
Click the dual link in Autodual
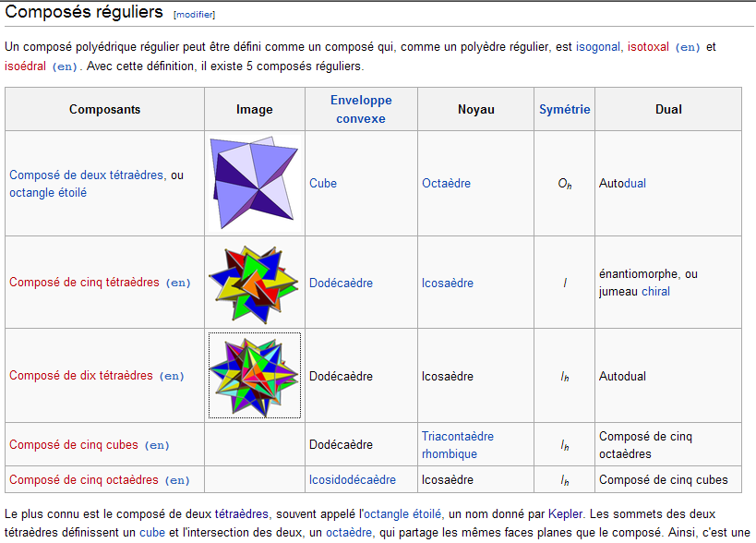pos(634,183)
